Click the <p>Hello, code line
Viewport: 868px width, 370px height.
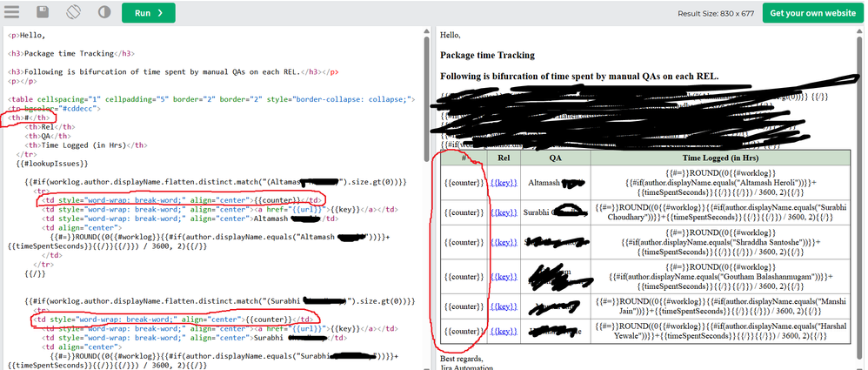pos(27,36)
